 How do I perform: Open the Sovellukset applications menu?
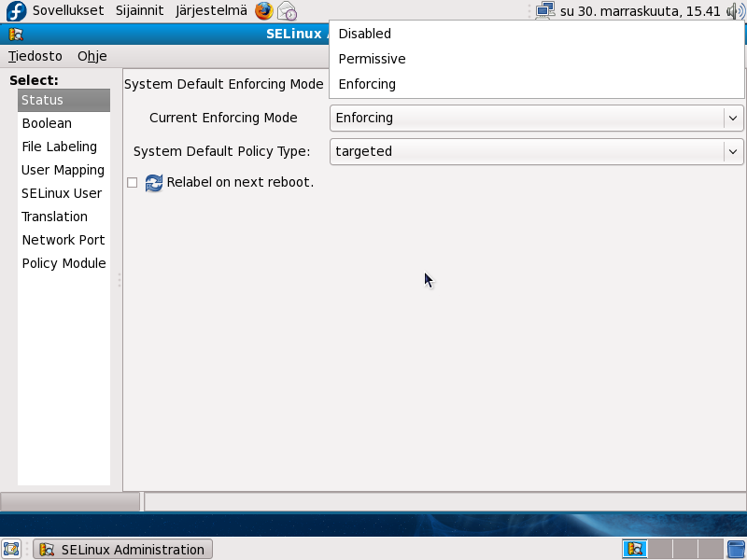pyautogui.click(x=67, y=11)
